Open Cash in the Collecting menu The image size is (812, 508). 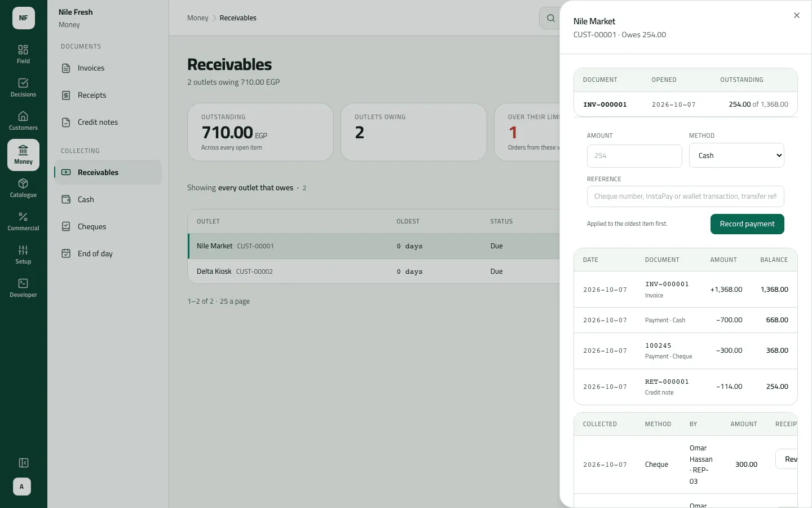(x=108, y=199)
